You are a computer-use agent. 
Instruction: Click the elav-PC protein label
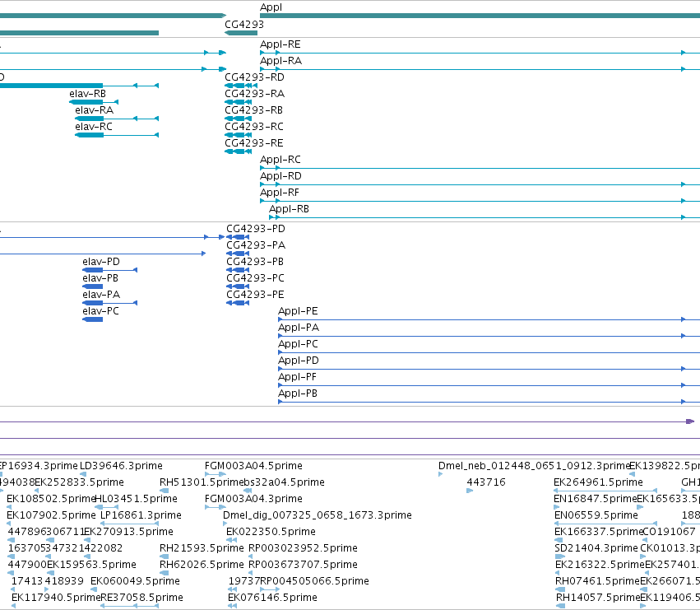pyautogui.click(x=101, y=311)
